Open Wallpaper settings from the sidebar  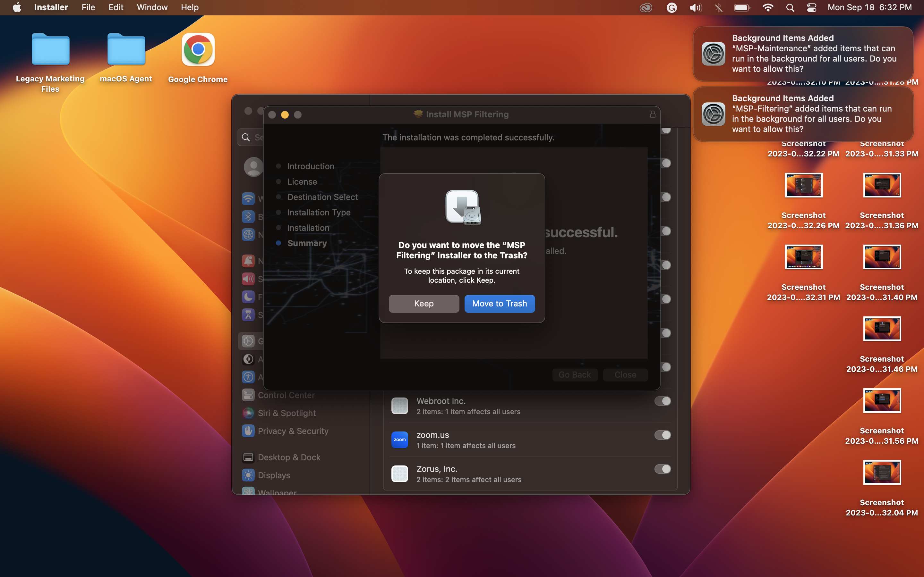[277, 492]
